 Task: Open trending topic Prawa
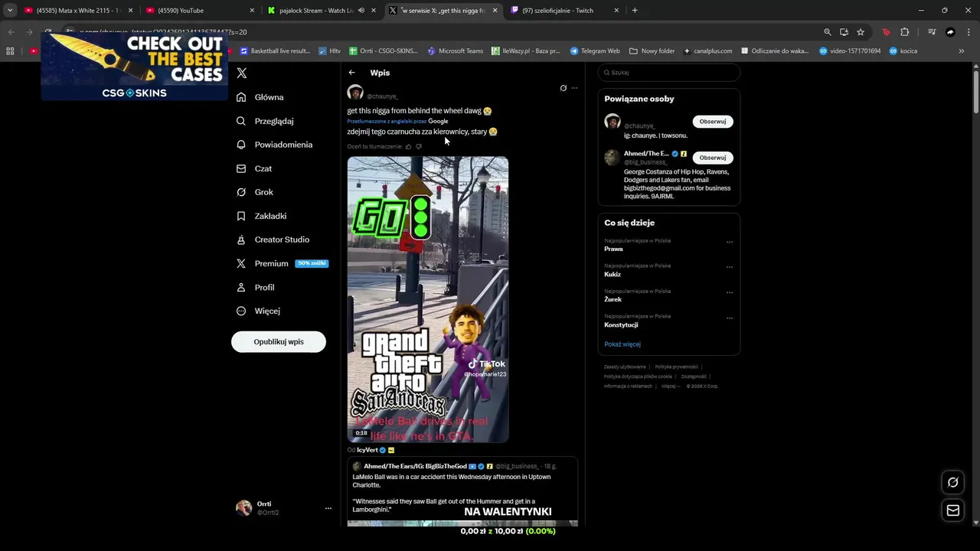point(613,249)
